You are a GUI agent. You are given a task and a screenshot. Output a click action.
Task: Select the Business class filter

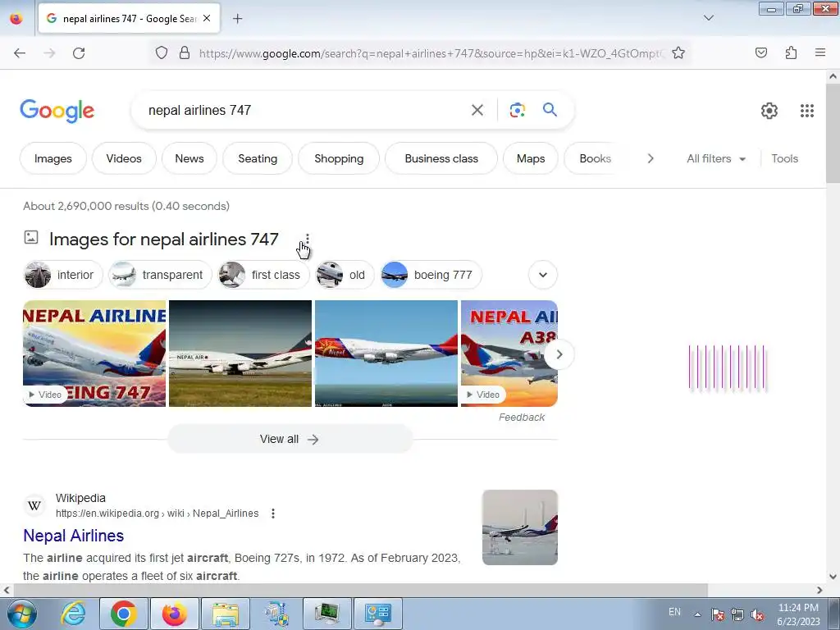tap(441, 158)
